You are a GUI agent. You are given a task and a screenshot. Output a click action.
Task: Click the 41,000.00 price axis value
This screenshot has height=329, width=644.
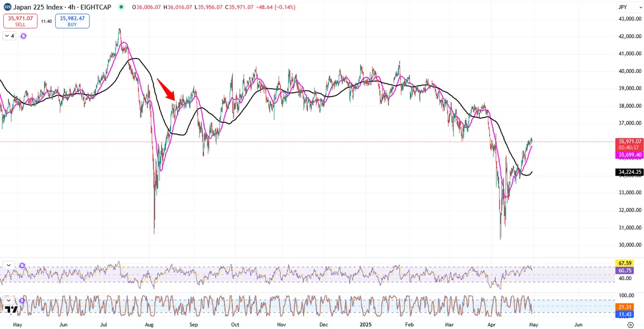[x=630, y=54]
